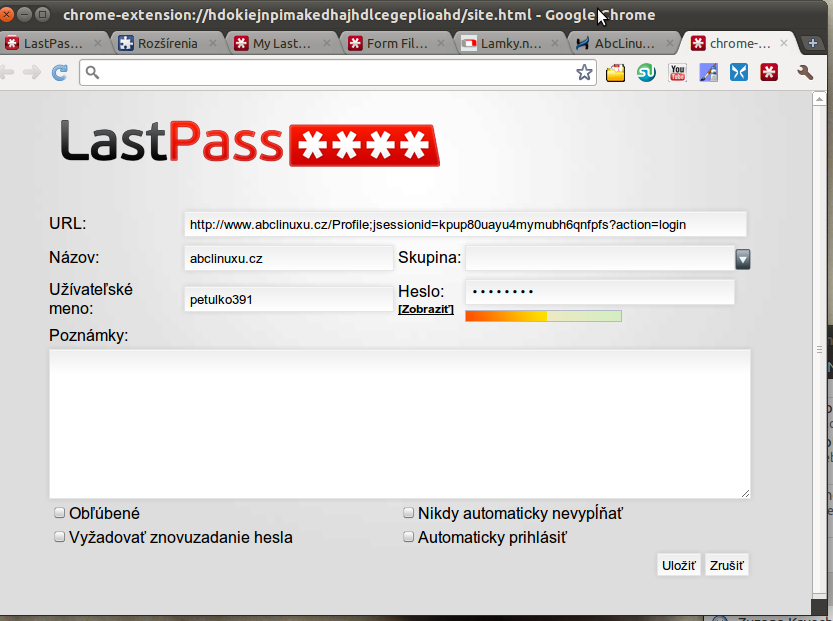The height and width of the screenshot is (621, 833).
Task: Close the active chrome-... tab
Action: point(784,43)
